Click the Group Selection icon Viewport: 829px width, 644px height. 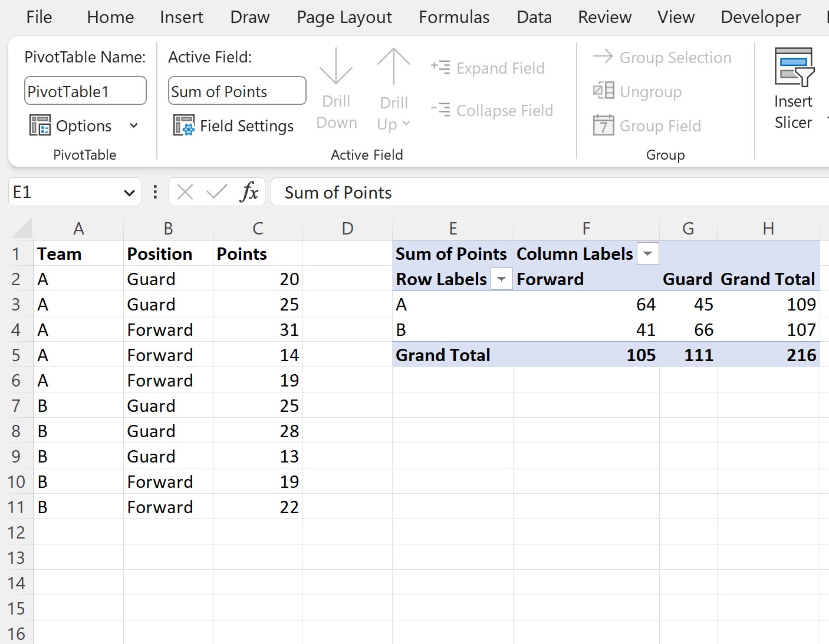(603, 57)
